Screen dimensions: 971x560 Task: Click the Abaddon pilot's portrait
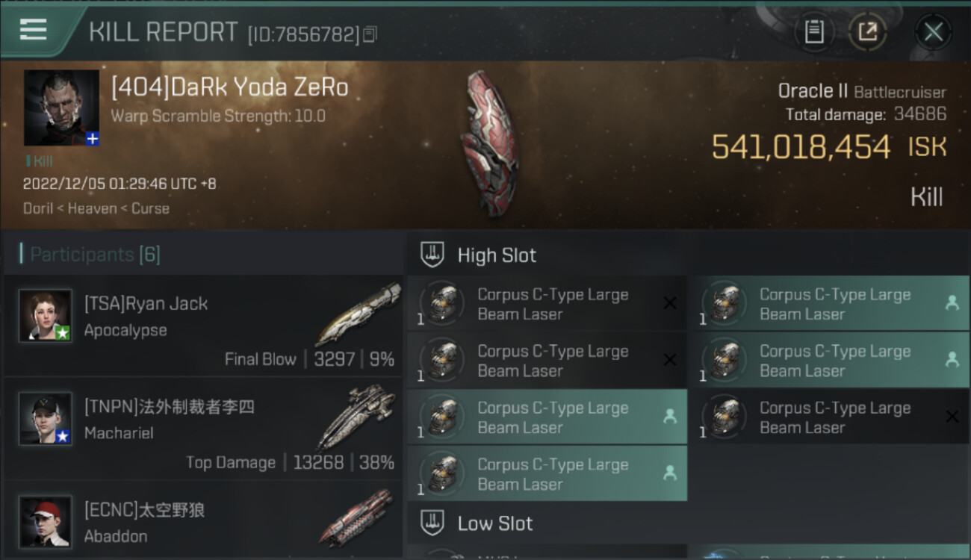click(x=46, y=521)
